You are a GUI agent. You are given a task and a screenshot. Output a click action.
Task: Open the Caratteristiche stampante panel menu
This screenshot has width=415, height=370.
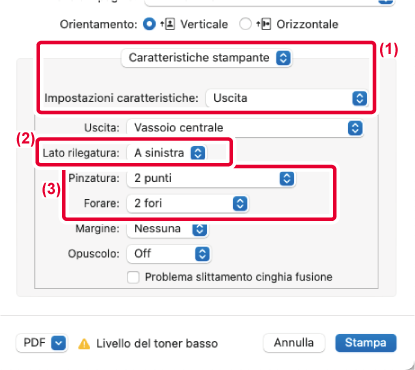pos(207,58)
